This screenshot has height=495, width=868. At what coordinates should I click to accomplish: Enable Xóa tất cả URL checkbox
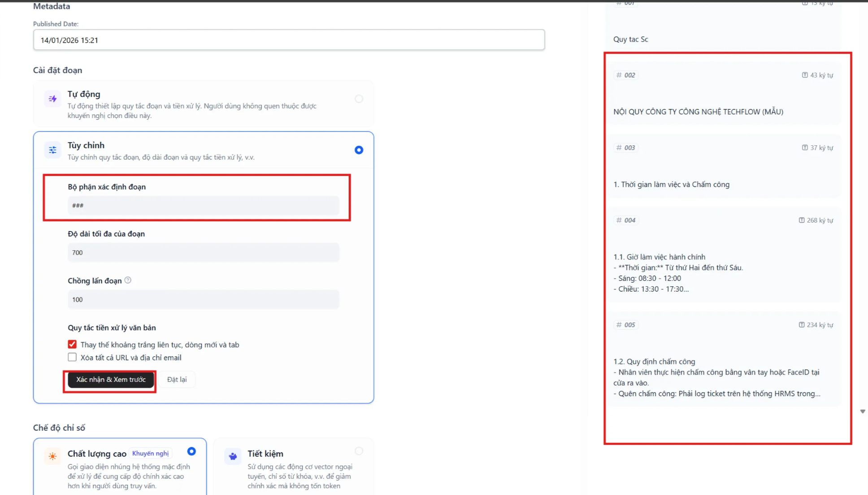(x=72, y=358)
